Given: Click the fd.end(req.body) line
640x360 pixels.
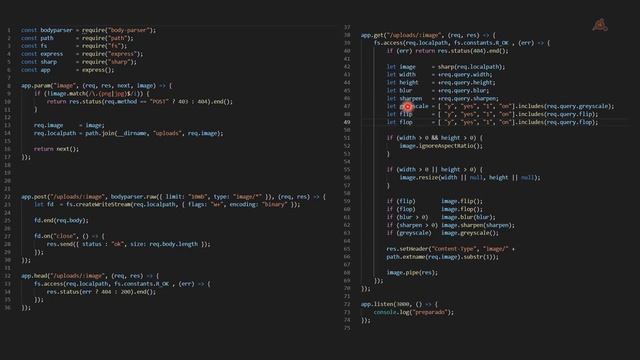Looking at the screenshot, I should 61,220.
